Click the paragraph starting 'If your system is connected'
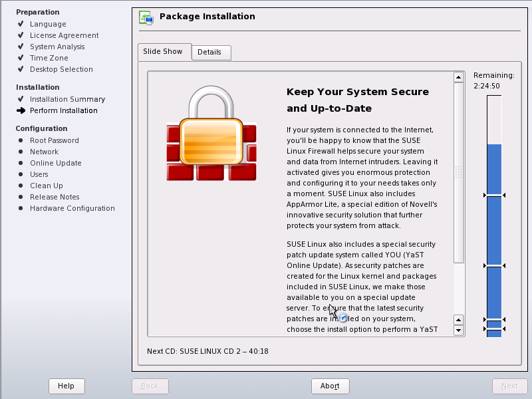This screenshot has height=399, width=532. pyautogui.click(x=362, y=178)
